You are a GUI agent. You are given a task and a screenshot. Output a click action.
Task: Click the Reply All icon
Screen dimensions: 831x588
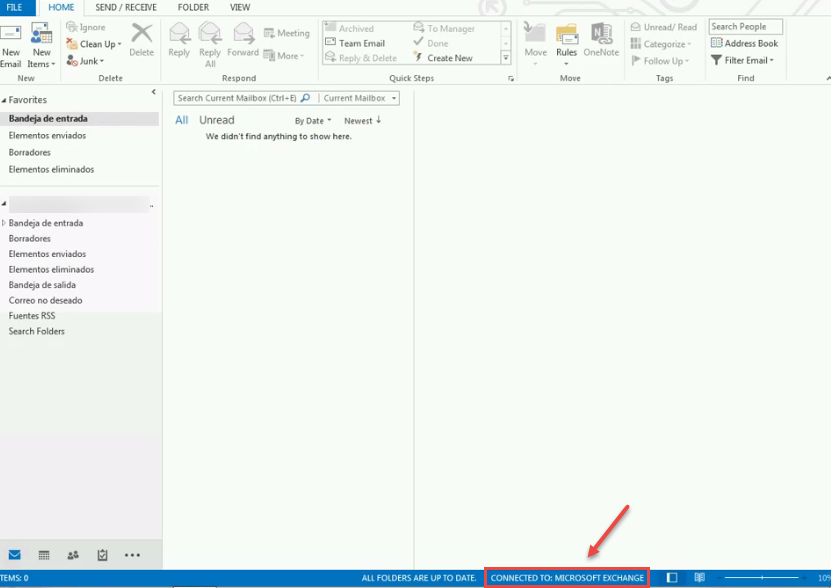click(x=209, y=40)
